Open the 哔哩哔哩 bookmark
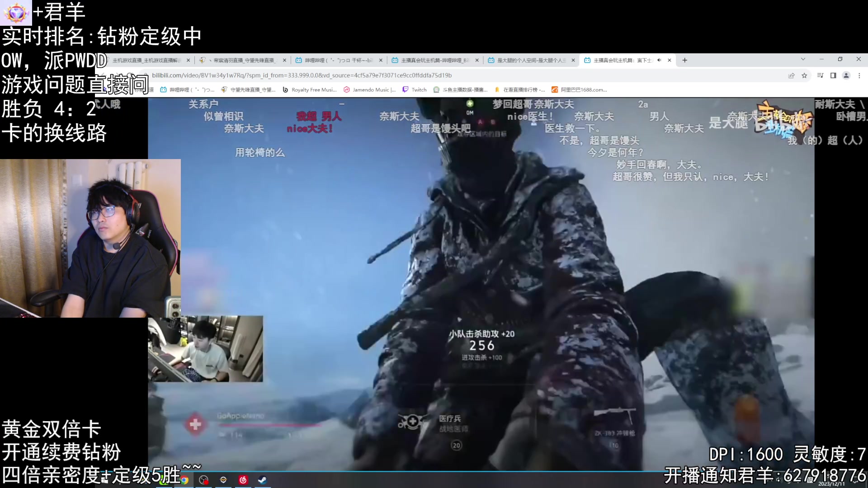The image size is (868, 488). [x=188, y=89]
